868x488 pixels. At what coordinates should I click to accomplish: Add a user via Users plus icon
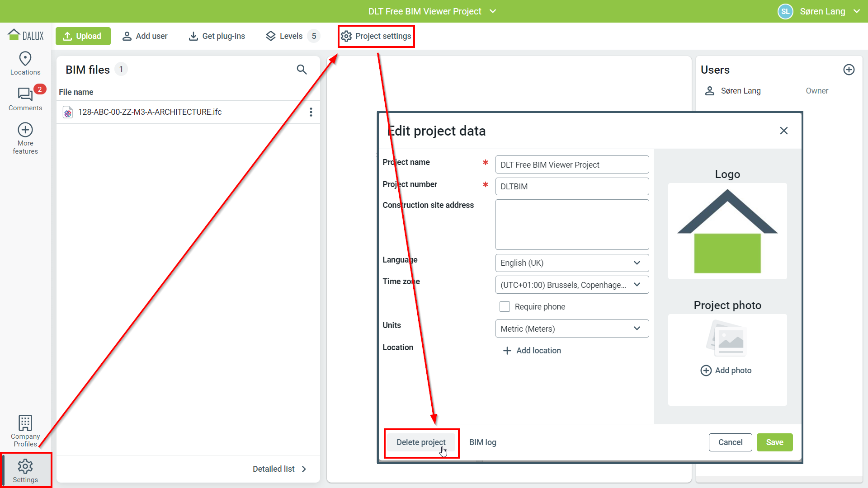coord(849,70)
